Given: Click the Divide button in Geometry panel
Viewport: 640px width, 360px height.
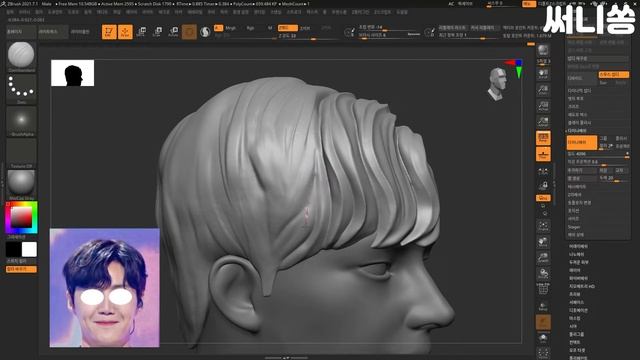Looking at the screenshot, I should pos(582,78).
